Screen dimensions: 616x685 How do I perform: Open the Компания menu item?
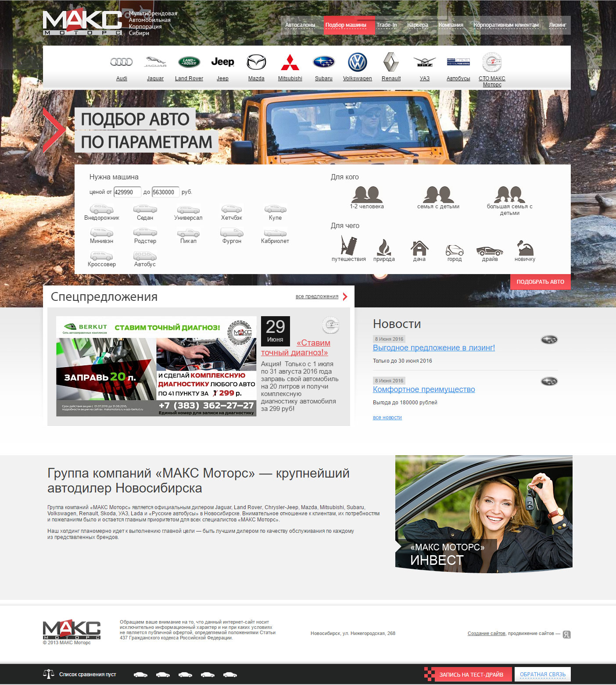point(451,25)
